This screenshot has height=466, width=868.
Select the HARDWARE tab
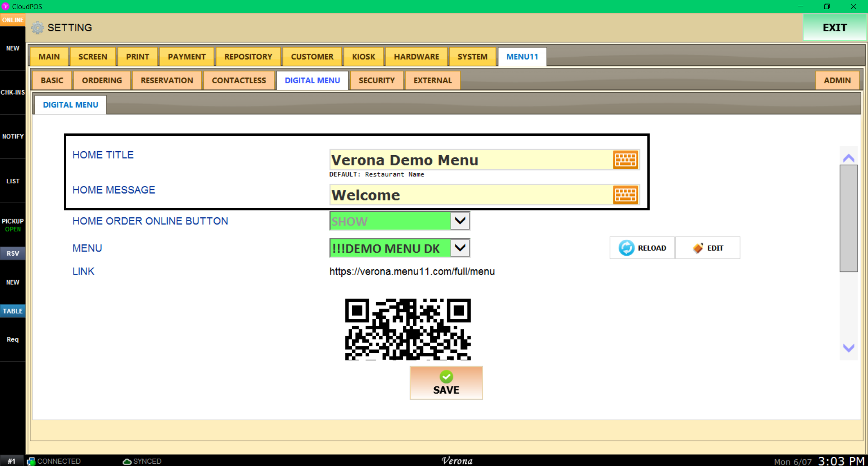coord(416,57)
